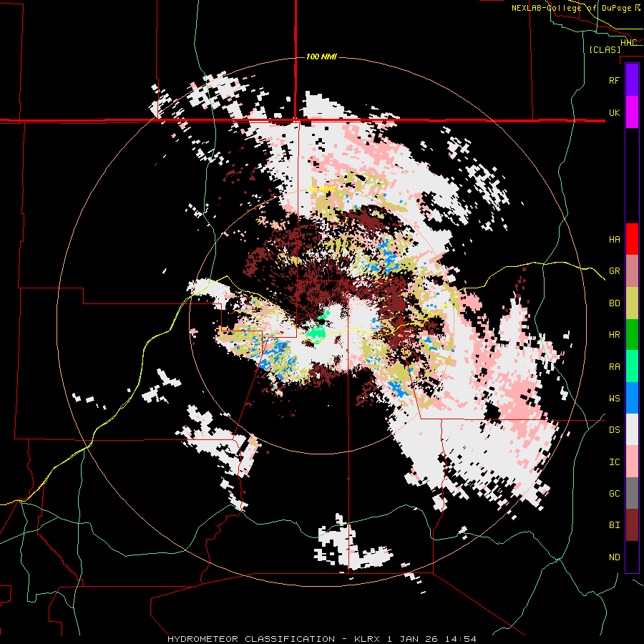Viewport: 644px width, 644px height.
Task: Click the IC legend label
Action: tap(614, 462)
